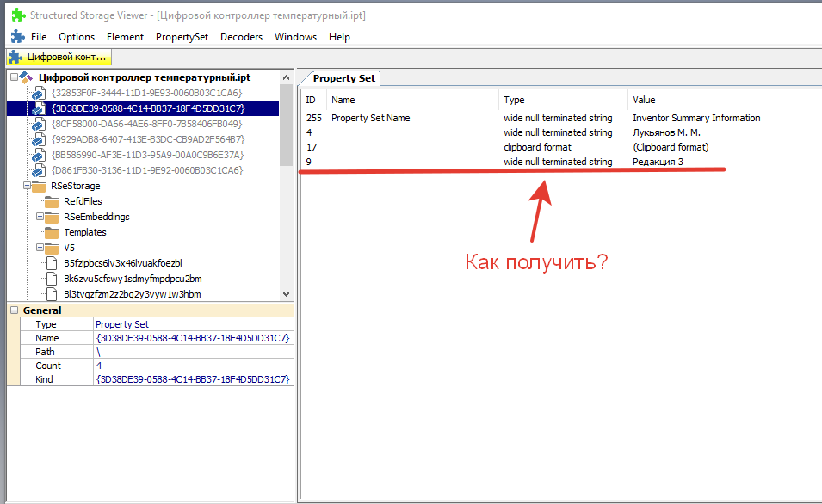Click property set icon for {BB586990-AF3E-11D3-95A9-00A0C9B6E37A}
Image resolution: width=822 pixels, height=504 pixels.
(38, 155)
